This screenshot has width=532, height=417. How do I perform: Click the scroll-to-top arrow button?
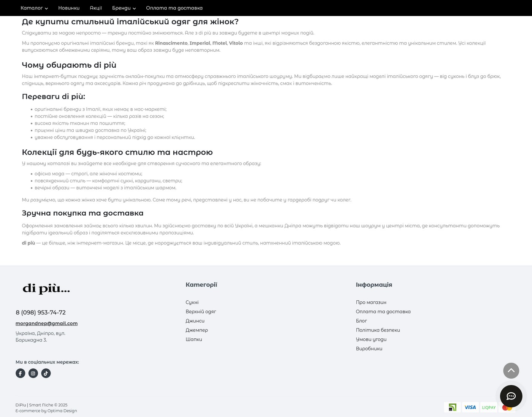511,371
